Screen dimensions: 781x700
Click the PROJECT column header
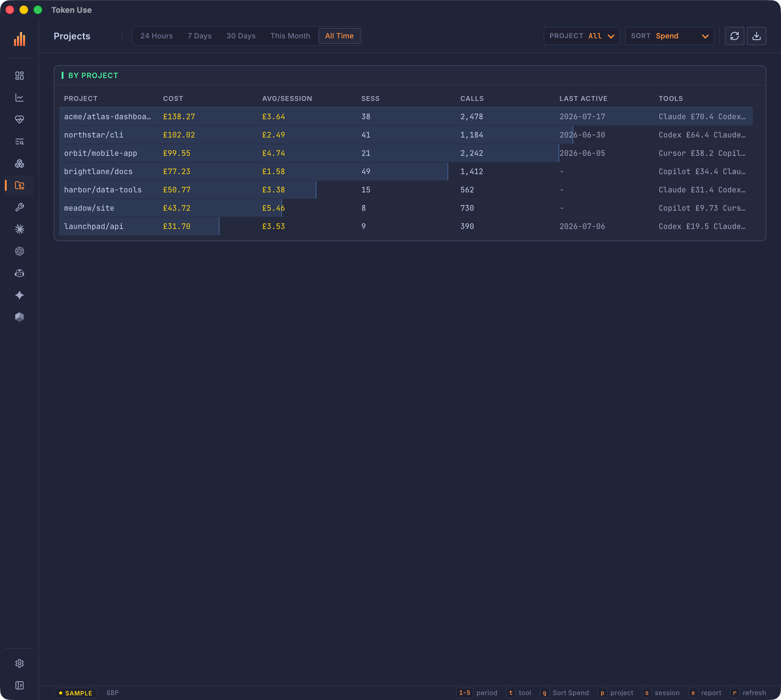81,98
